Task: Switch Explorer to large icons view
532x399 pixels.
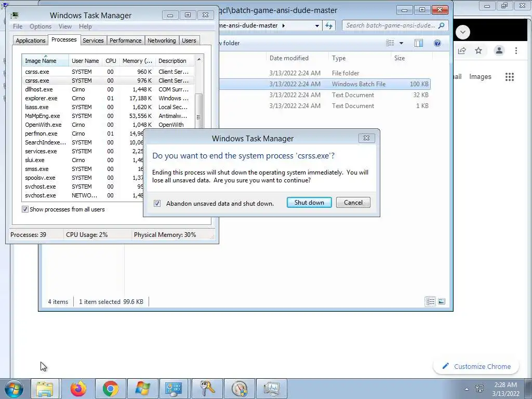Action: (442, 301)
